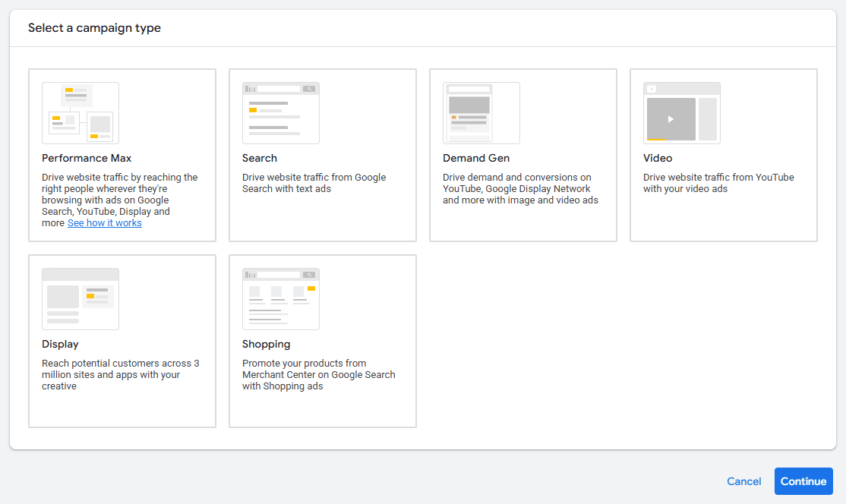The height and width of the screenshot is (504, 846).
Task: Cancel the campaign type selection
Action: click(x=744, y=481)
